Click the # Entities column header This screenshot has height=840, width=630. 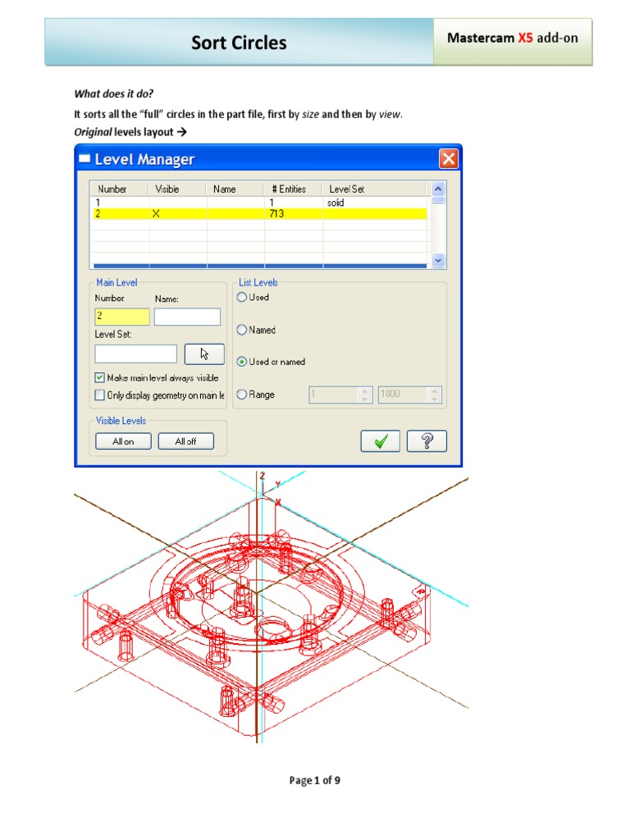point(293,189)
